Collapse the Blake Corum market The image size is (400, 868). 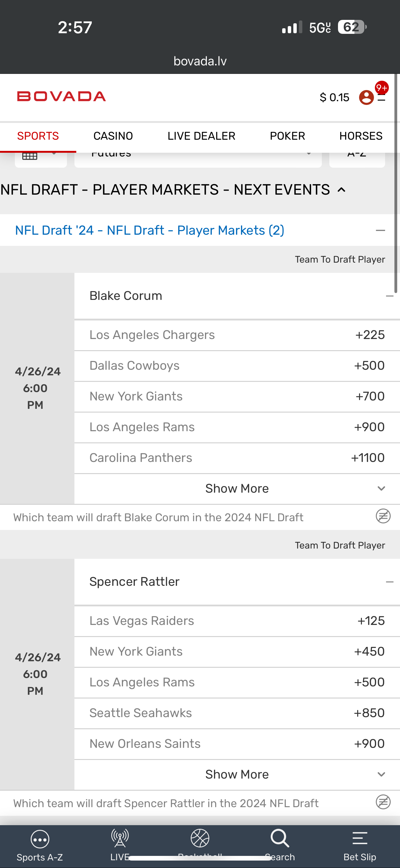click(x=389, y=296)
